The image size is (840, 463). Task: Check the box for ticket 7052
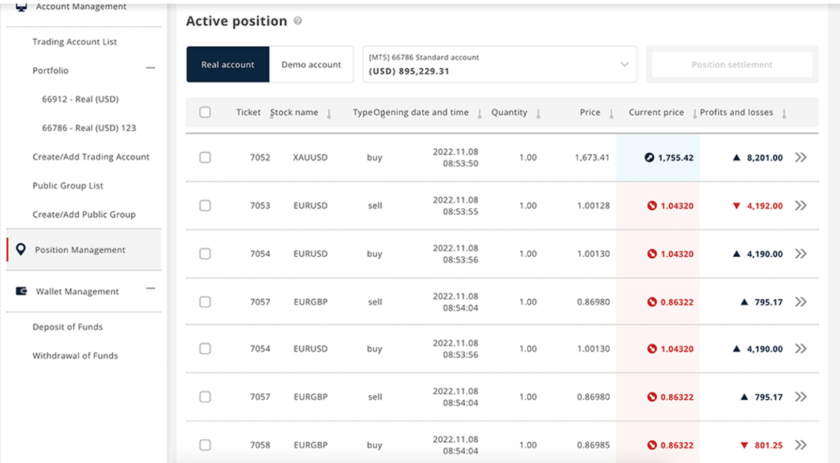(205, 158)
